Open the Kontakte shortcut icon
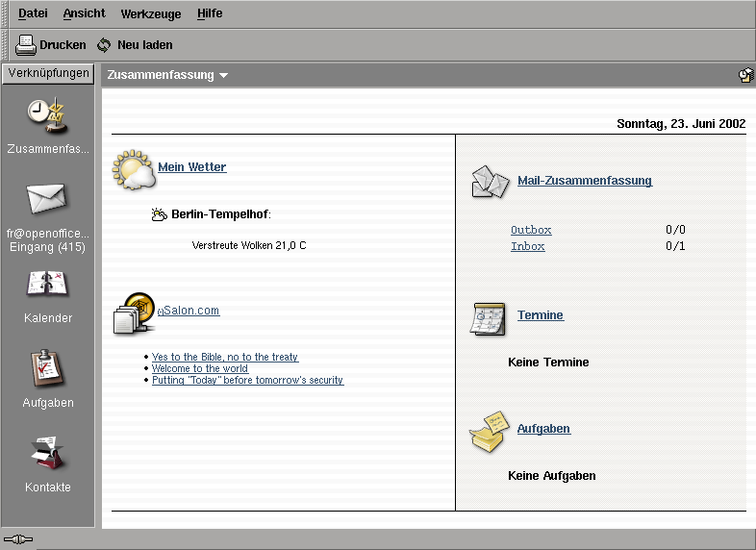 click(x=47, y=453)
